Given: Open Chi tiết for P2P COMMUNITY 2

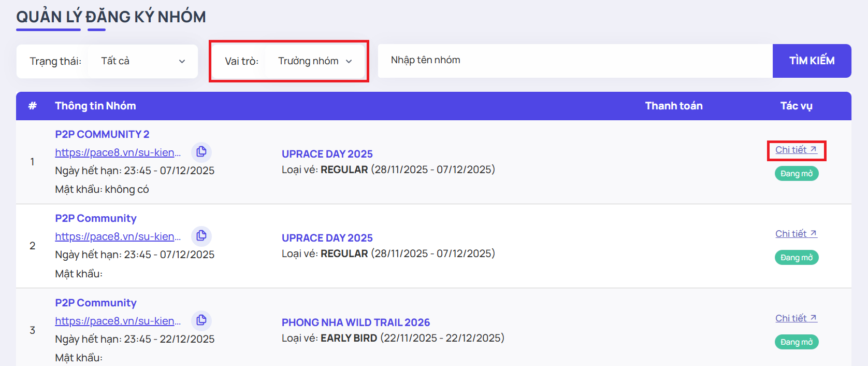Looking at the screenshot, I should pyautogui.click(x=796, y=150).
